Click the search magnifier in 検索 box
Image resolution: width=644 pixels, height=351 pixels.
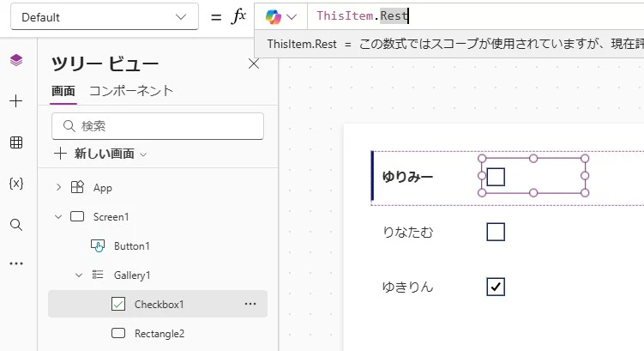coord(69,126)
